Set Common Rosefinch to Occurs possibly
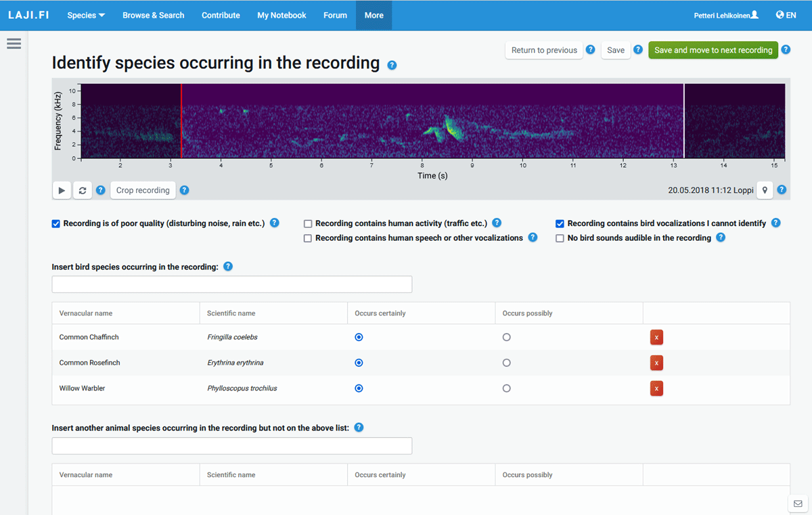Screen dimensions: 812x515 (506, 363)
